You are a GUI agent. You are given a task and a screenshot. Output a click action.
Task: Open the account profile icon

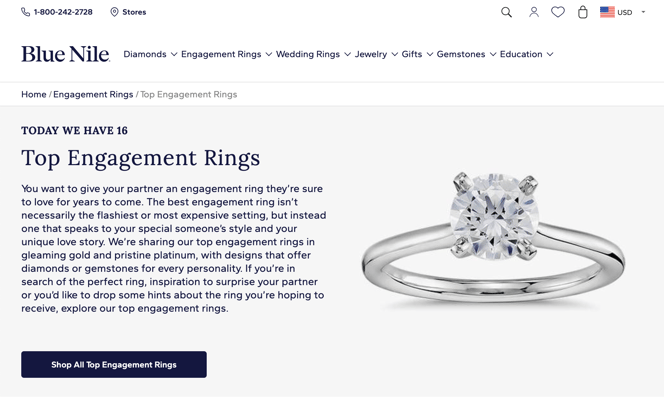[534, 12]
